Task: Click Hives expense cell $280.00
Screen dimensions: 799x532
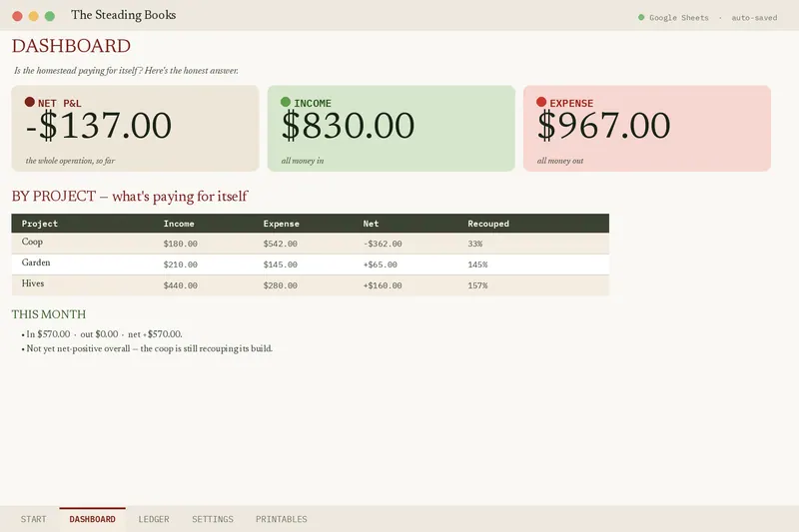Action: click(281, 285)
